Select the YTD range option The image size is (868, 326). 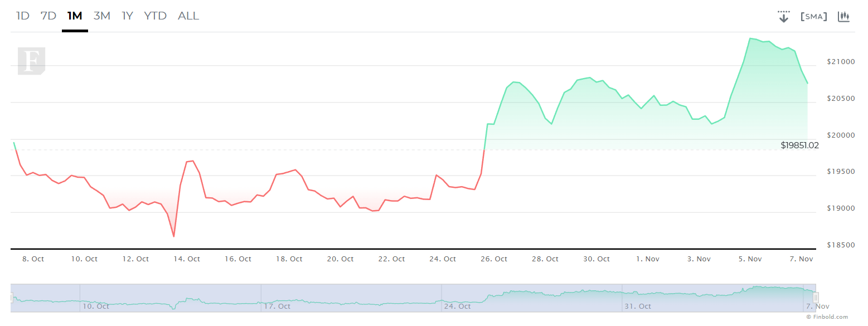tap(156, 16)
